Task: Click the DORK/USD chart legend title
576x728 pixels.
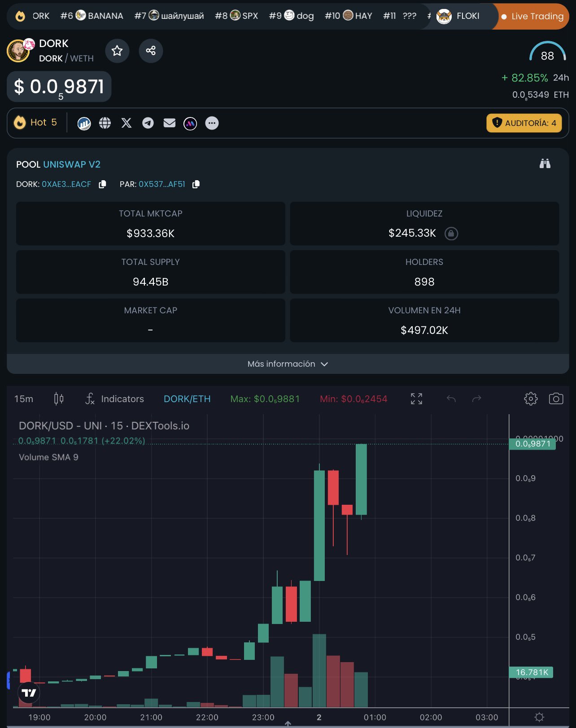Action: point(104,426)
